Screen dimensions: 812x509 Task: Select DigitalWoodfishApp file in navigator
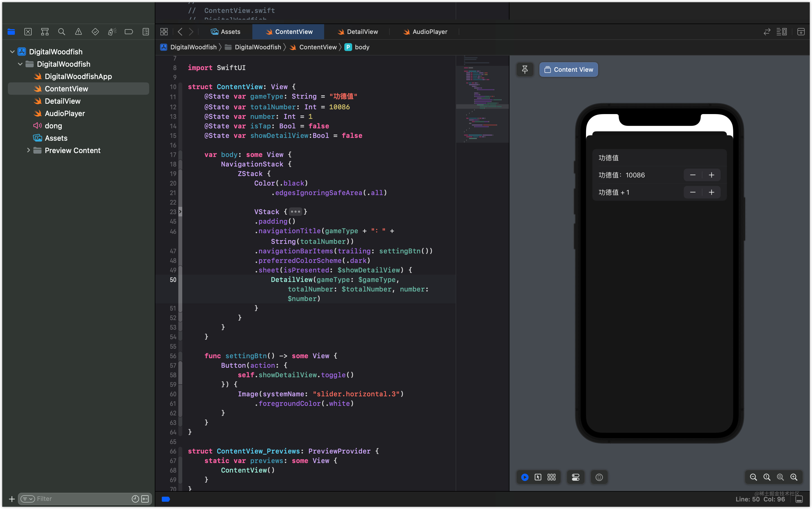78,77
